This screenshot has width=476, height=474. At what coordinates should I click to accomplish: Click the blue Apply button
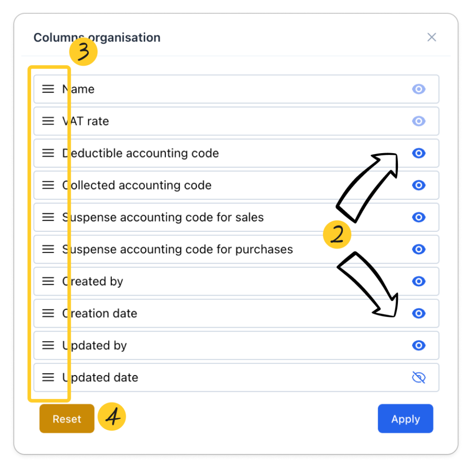[x=405, y=419]
